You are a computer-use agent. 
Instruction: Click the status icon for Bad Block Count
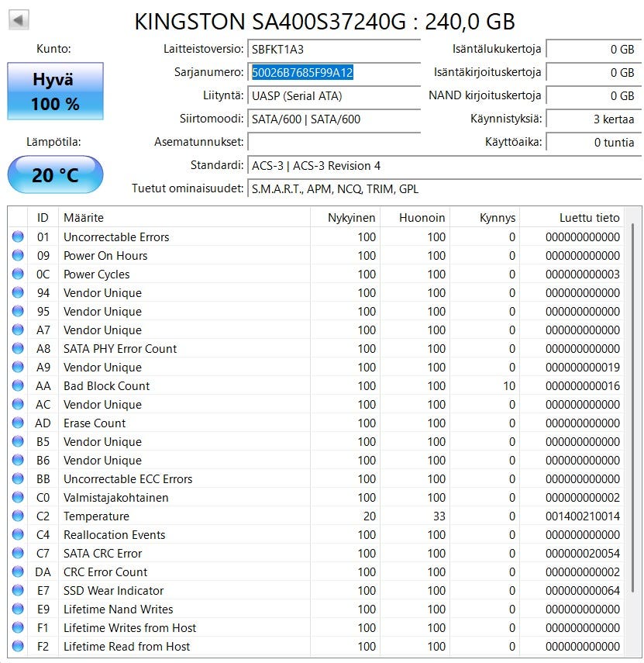18,385
